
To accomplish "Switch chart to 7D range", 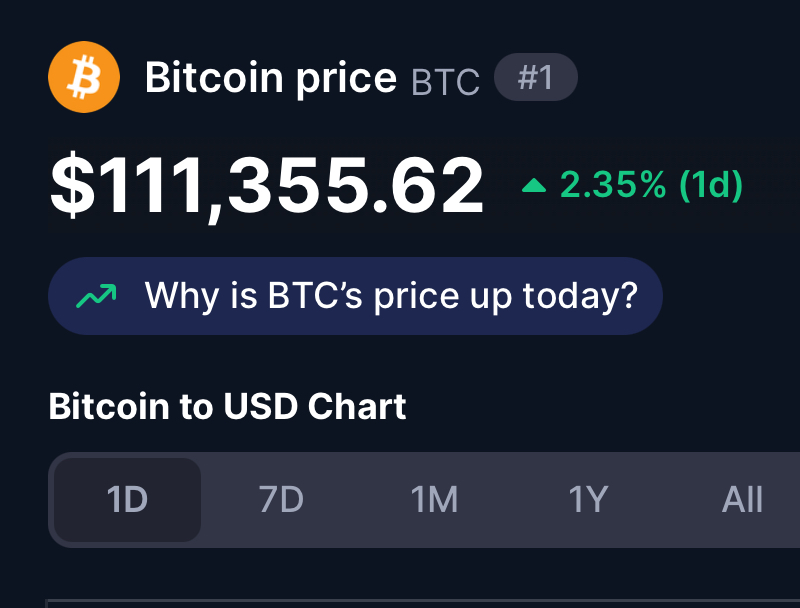I will [x=281, y=499].
